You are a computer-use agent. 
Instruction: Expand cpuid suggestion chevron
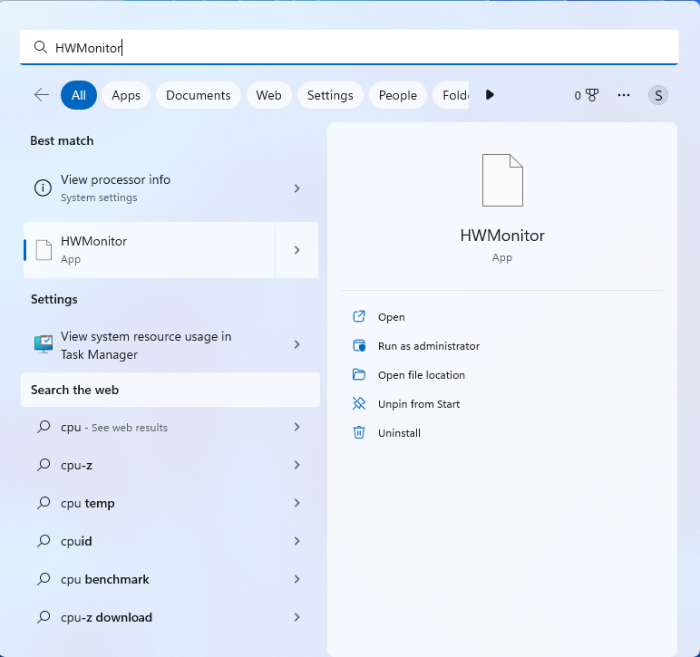(x=297, y=541)
